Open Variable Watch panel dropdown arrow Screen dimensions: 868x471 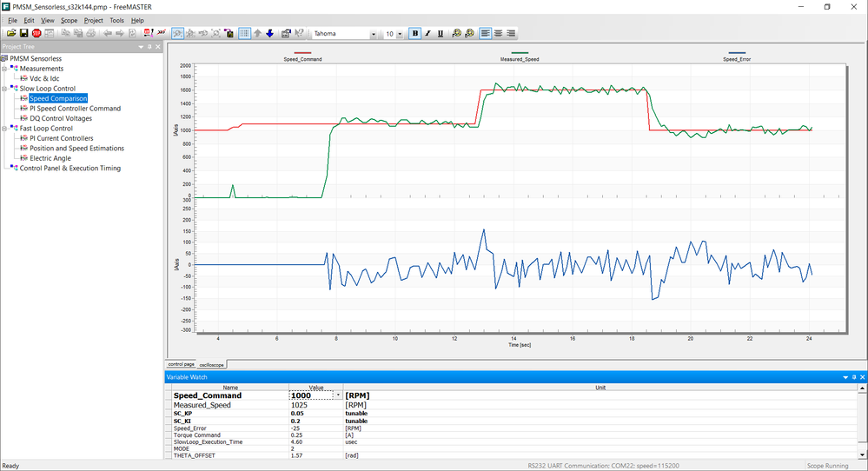pyautogui.click(x=846, y=377)
